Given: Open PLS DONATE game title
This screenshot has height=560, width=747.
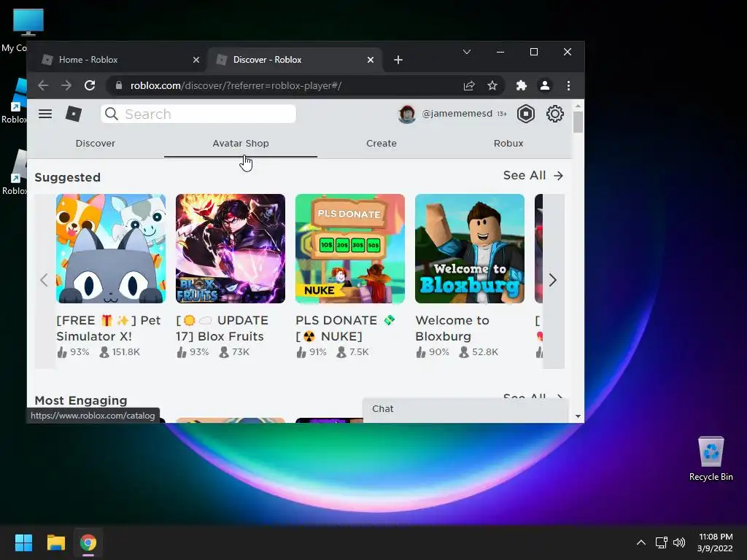Looking at the screenshot, I should pos(345,328).
